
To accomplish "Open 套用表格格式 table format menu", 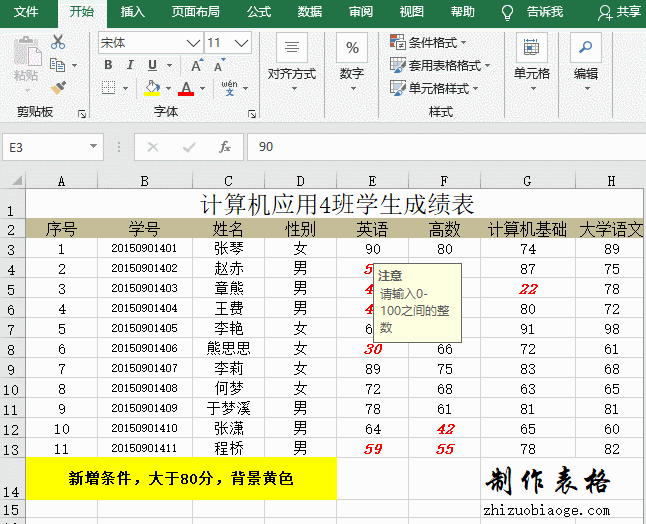I will (440, 65).
